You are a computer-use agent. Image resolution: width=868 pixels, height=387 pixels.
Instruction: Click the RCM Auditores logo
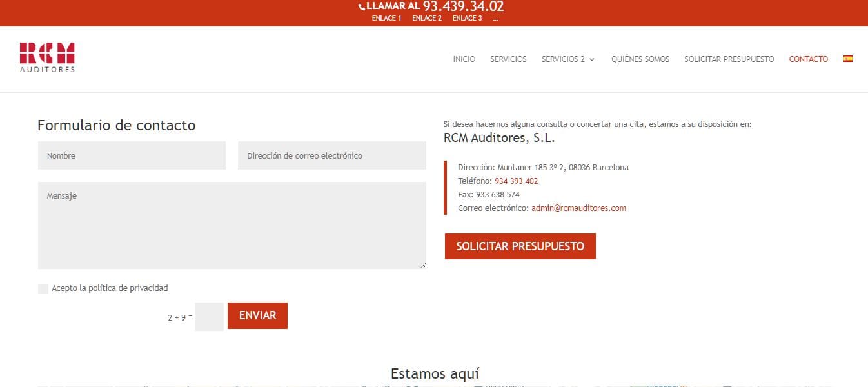point(47,57)
